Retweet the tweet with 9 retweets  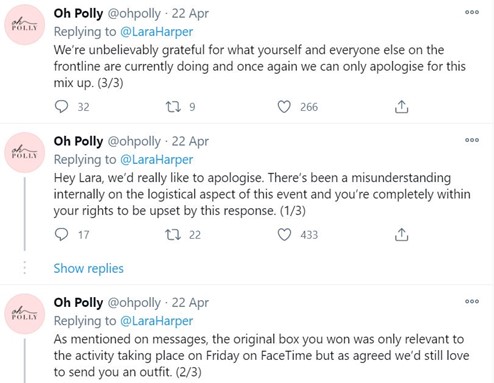click(x=173, y=107)
